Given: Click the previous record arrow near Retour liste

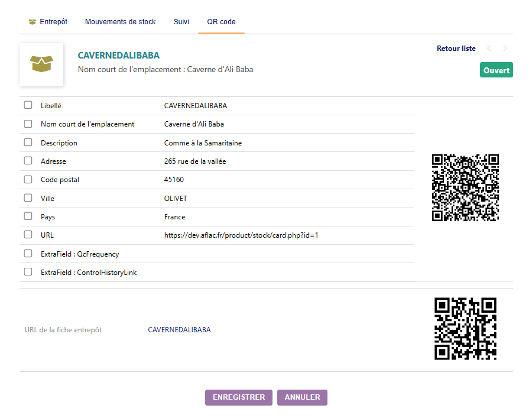Looking at the screenshot, I should (x=488, y=48).
